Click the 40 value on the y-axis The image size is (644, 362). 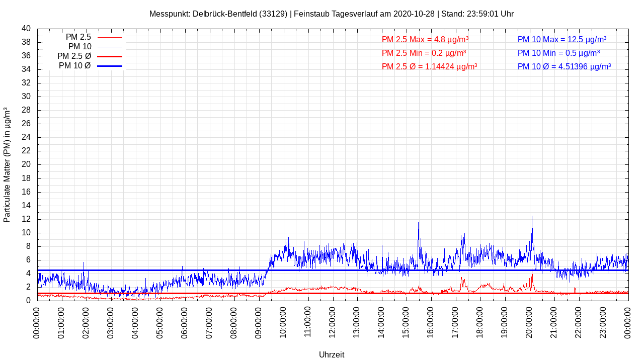point(26,29)
